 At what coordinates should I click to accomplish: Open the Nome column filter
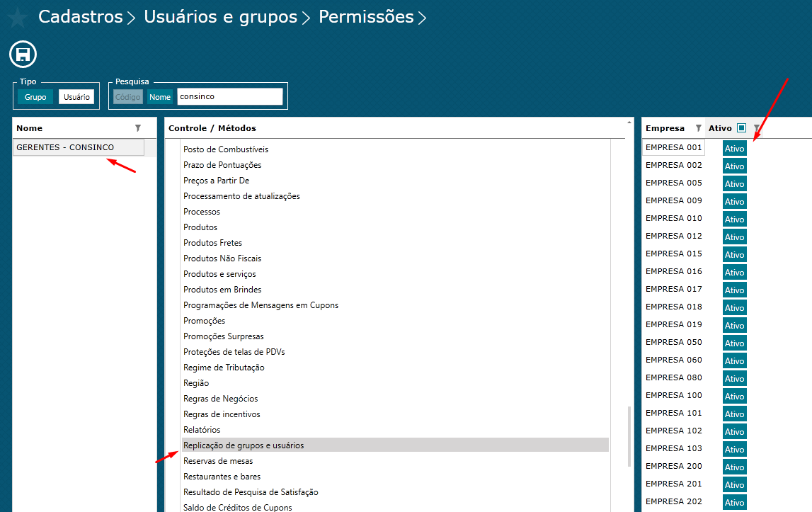point(138,128)
